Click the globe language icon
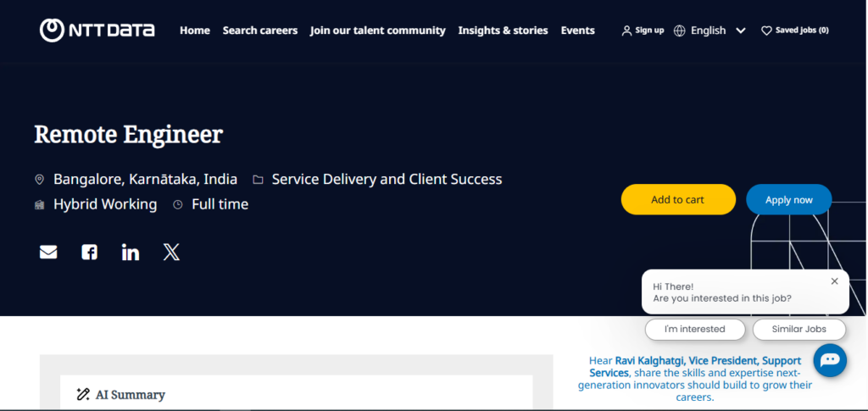The width and height of the screenshot is (868, 411). click(x=679, y=31)
